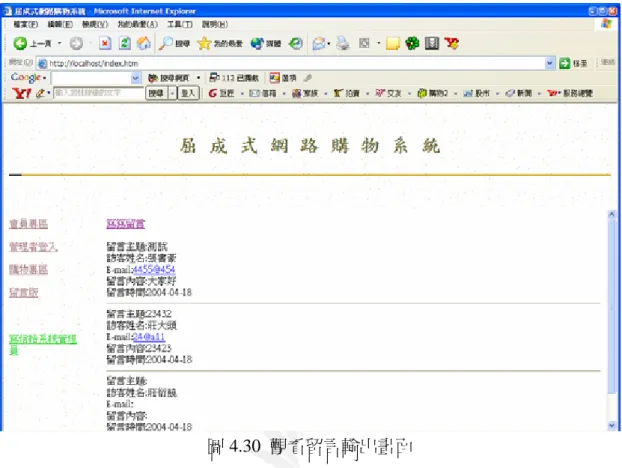Click the 112 blocked popup blocker button
The image size is (622, 468).
click(234, 78)
